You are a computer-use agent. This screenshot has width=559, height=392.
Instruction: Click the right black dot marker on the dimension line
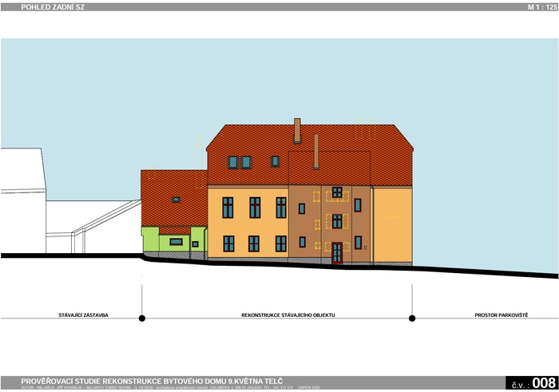pos(412,318)
